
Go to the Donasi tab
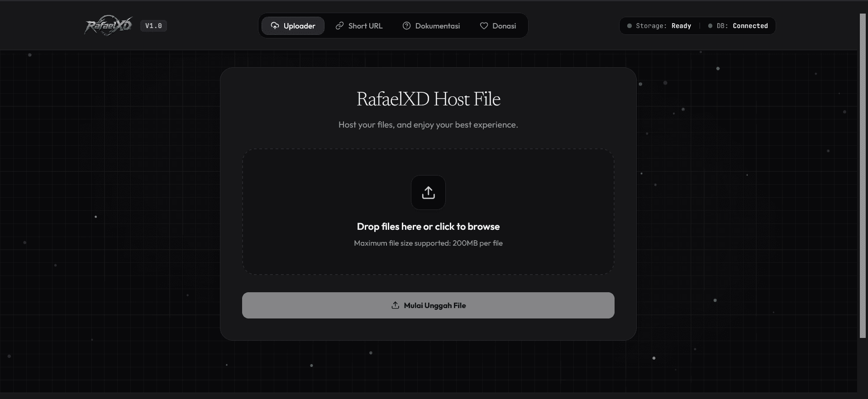(498, 26)
